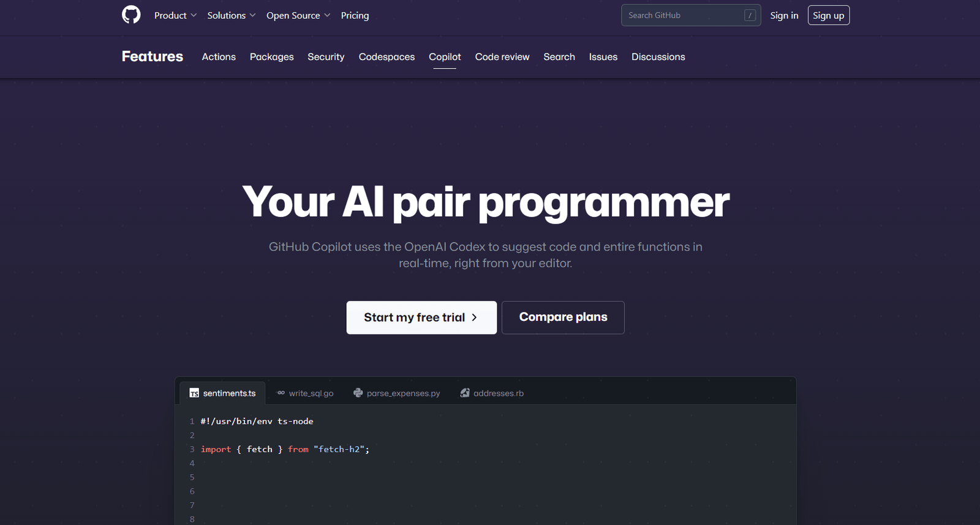980x525 pixels.
Task: Switch to the write_sql.go editor tab
Action: [x=305, y=393]
